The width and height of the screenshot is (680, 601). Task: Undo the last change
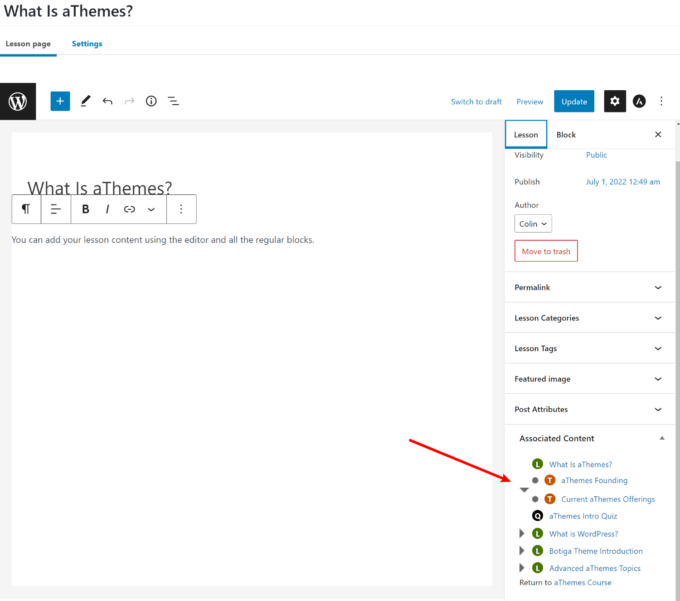click(107, 101)
